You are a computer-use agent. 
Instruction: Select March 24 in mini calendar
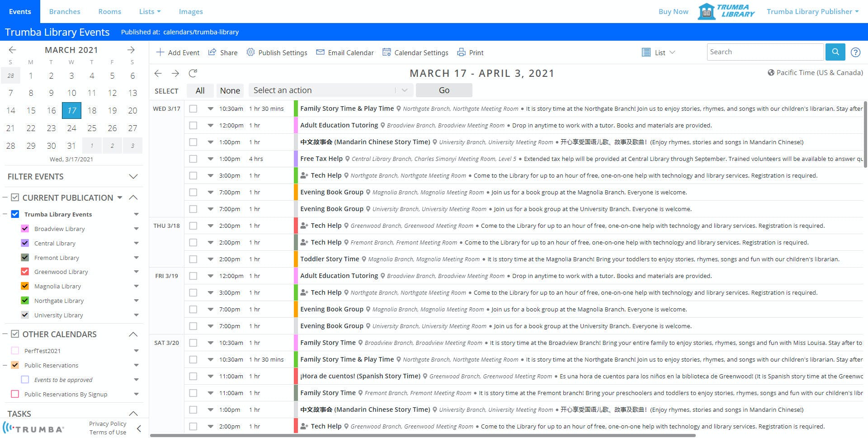point(71,128)
